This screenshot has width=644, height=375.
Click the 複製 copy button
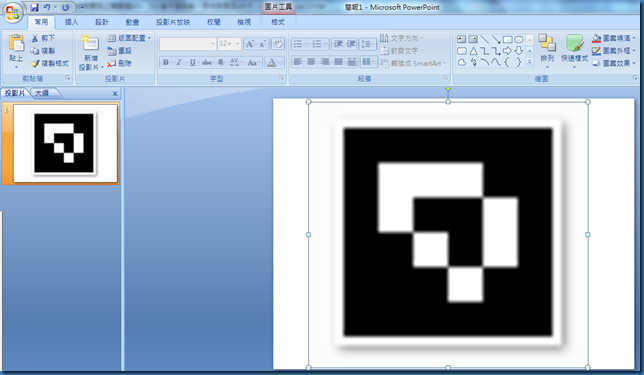(x=43, y=51)
